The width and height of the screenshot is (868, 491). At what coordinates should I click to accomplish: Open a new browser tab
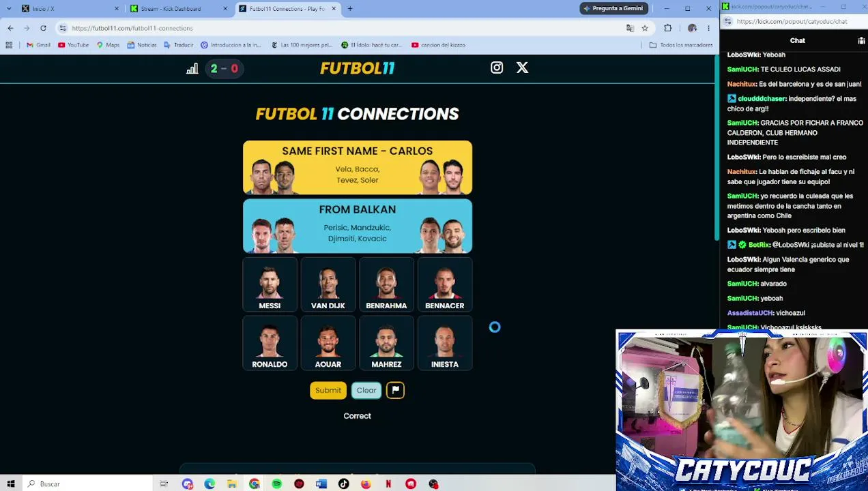pos(350,9)
